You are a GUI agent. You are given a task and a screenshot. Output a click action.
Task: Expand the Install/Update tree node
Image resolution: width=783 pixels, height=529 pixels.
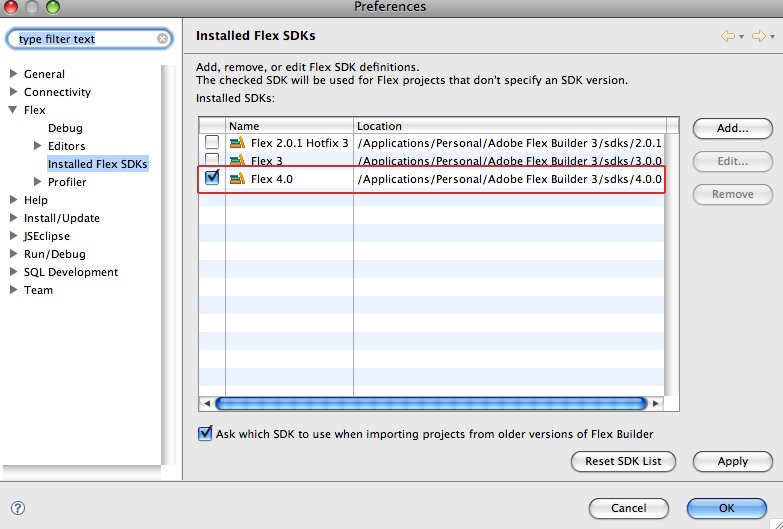point(13,218)
